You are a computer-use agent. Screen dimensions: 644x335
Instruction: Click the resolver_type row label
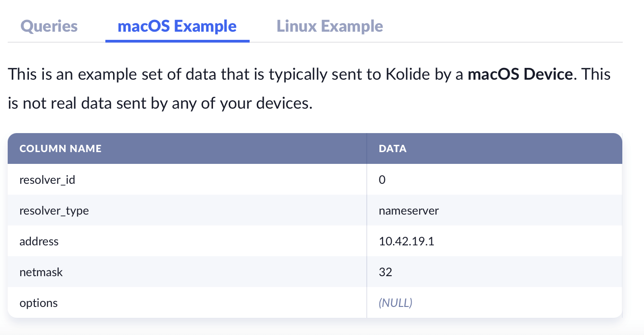pyautogui.click(x=54, y=211)
